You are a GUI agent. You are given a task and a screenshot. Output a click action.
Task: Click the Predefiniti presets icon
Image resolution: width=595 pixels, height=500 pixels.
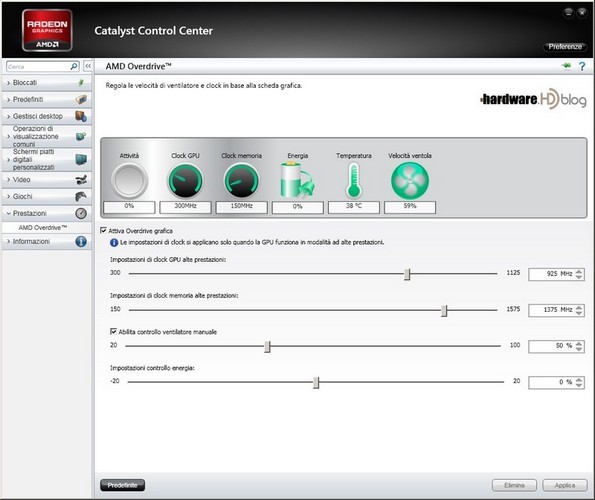coord(81,99)
